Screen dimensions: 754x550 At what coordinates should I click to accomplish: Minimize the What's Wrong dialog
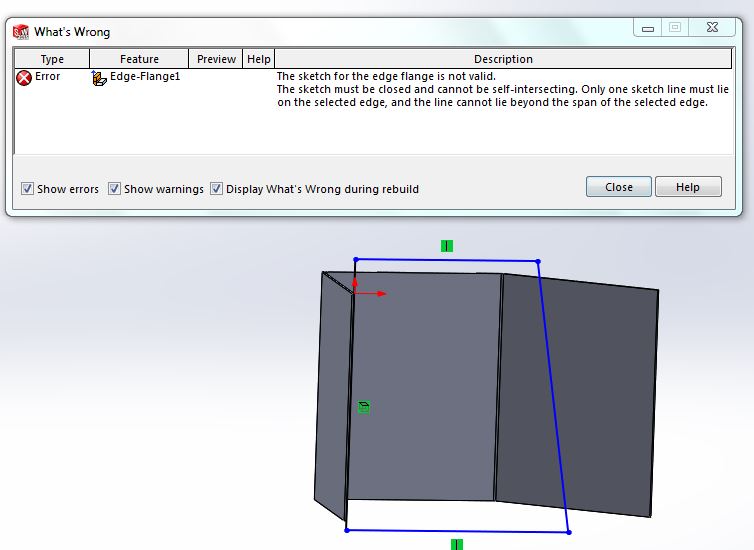[x=648, y=28]
